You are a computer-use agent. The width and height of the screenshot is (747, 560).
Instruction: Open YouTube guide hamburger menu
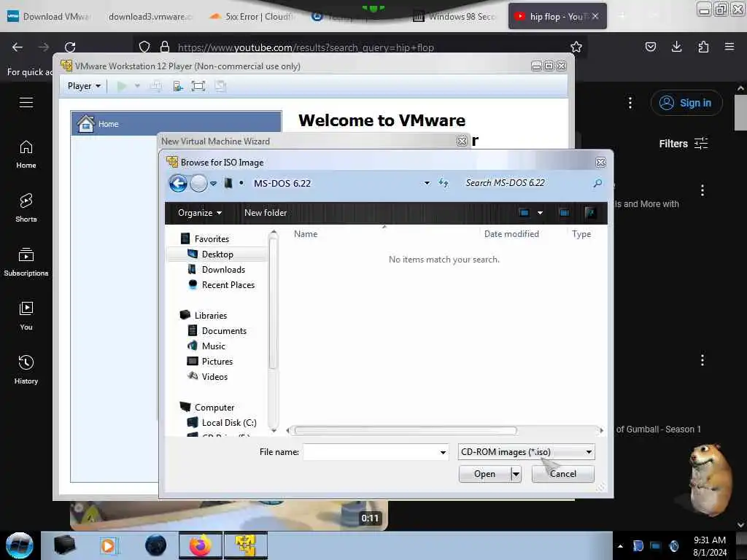[26, 102]
